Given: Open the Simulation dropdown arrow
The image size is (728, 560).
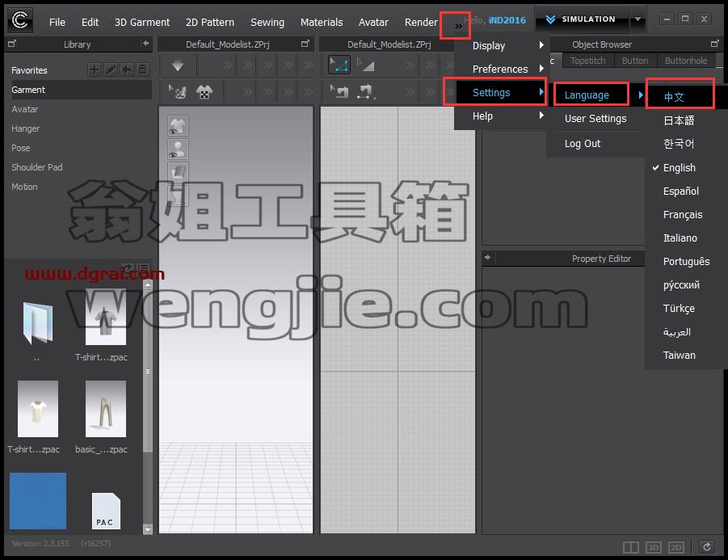Looking at the screenshot, I should pyautogui.click(x=638, y=19).
